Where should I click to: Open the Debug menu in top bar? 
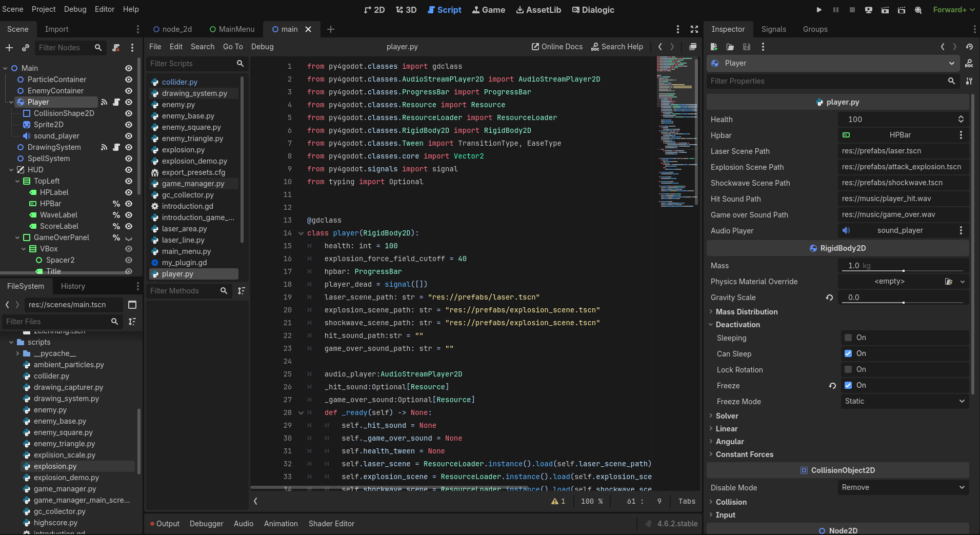coord(75,9)
